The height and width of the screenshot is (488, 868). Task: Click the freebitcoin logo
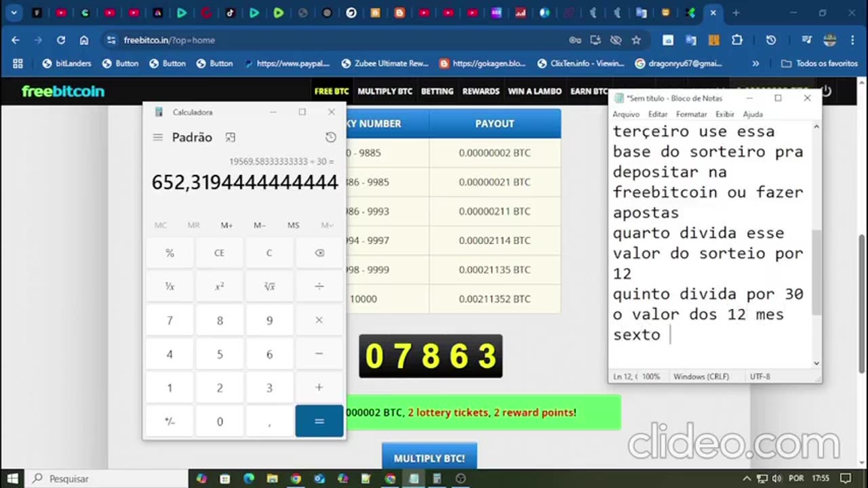click(x=63, y=91)
